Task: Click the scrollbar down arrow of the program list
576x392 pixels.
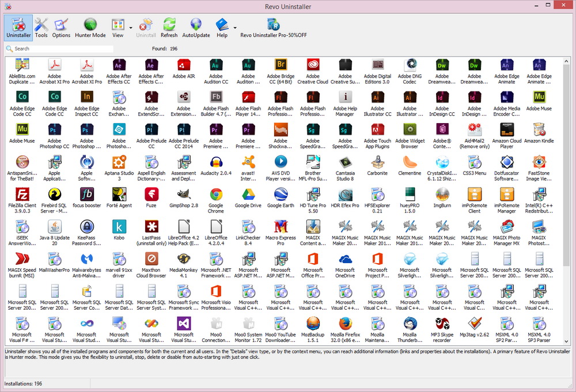Action: [566, 341]
